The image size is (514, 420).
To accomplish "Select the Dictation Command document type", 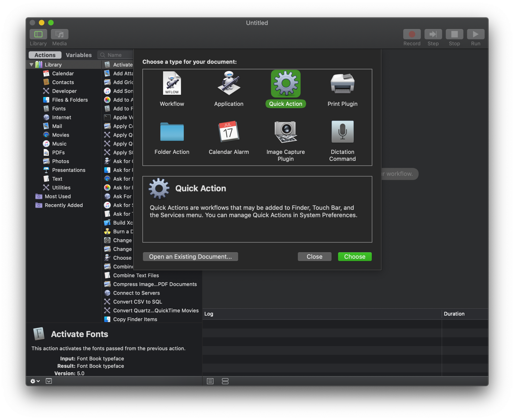I will pyautogui.click(x=342, y=141).
